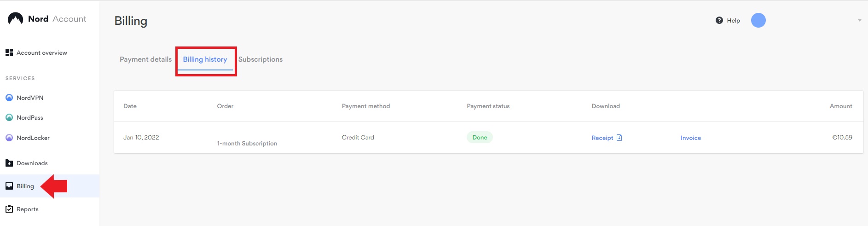This screenshot has height=226, width=868.
Task: Expand the account dropdown arrow
Action: (859, 21)
